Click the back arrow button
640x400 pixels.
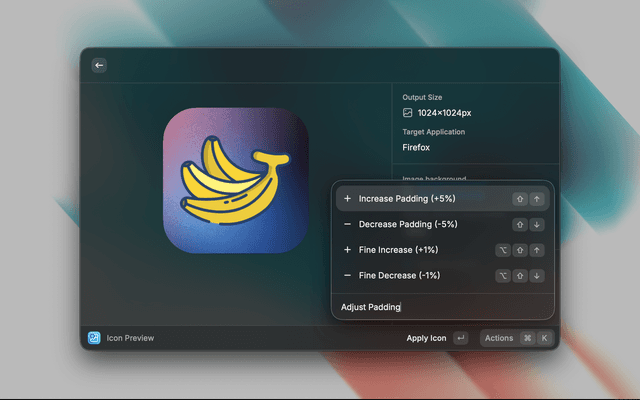[98, 65]
